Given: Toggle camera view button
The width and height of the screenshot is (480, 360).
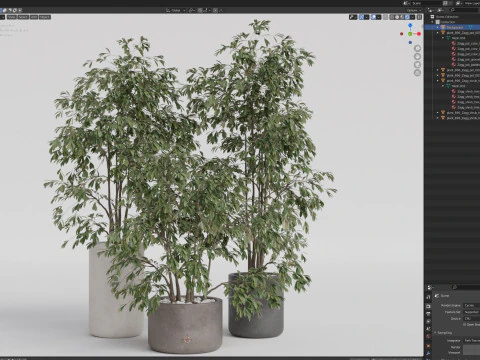Looking at the screenshot, I should pyautogui.click(x=417, y=65).
